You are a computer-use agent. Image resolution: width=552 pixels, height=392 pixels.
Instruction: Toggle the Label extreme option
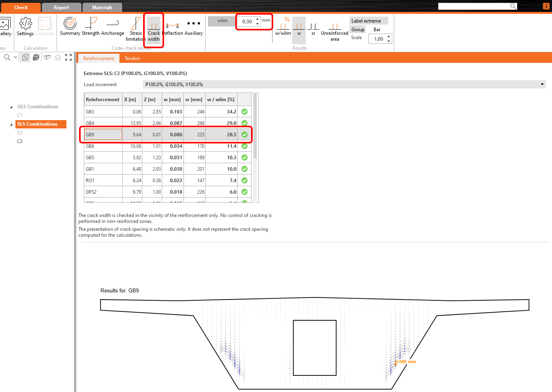(x=369, y=21)
